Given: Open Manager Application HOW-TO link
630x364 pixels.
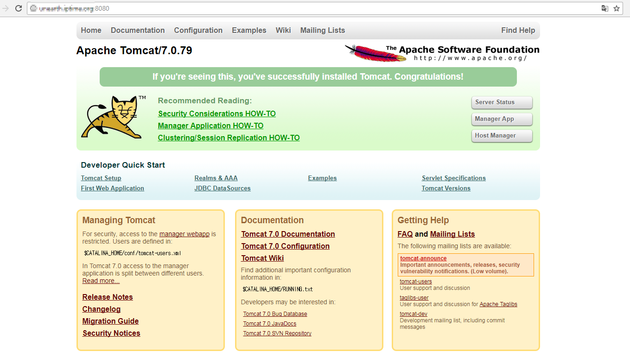Looking at the screenshot, I should pyautogui.click(x=210, y=126).
